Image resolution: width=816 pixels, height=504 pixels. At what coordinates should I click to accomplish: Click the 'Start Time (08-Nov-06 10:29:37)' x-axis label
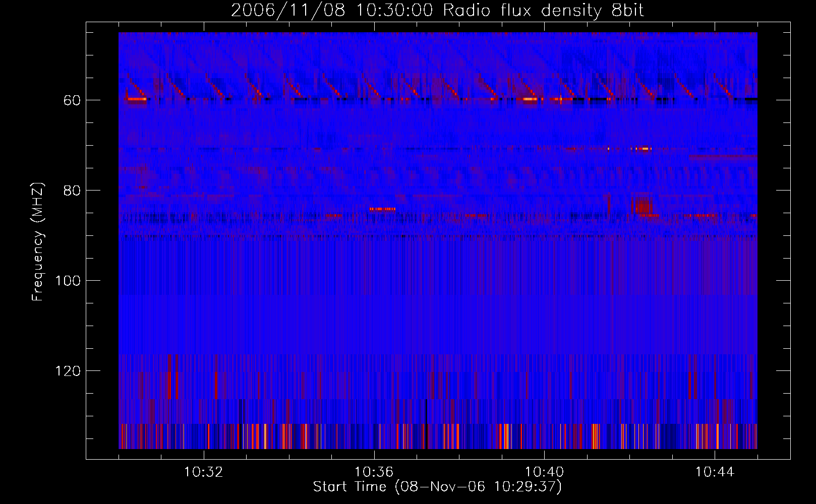point(437,487)
